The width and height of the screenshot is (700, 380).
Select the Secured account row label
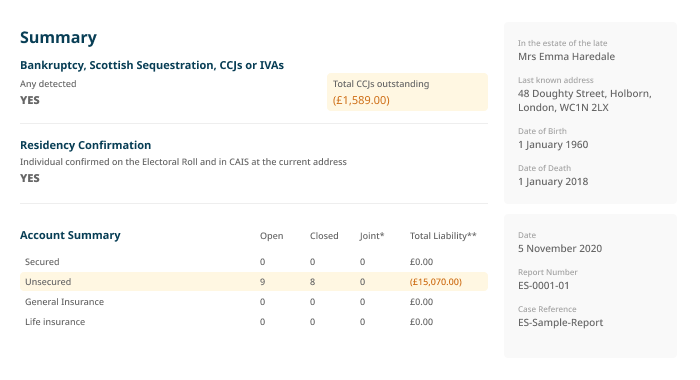[42, 262]
